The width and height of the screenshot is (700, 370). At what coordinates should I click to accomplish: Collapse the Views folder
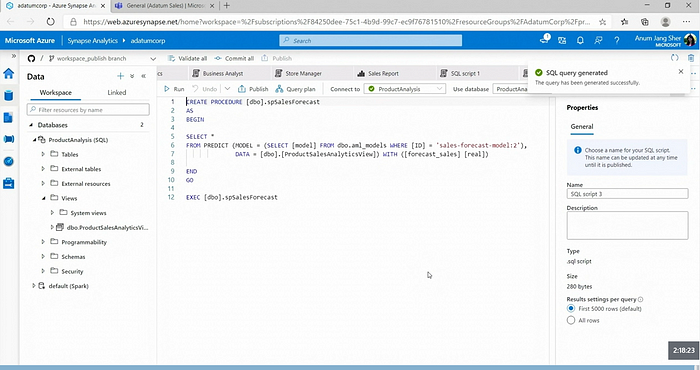(43, 198)
